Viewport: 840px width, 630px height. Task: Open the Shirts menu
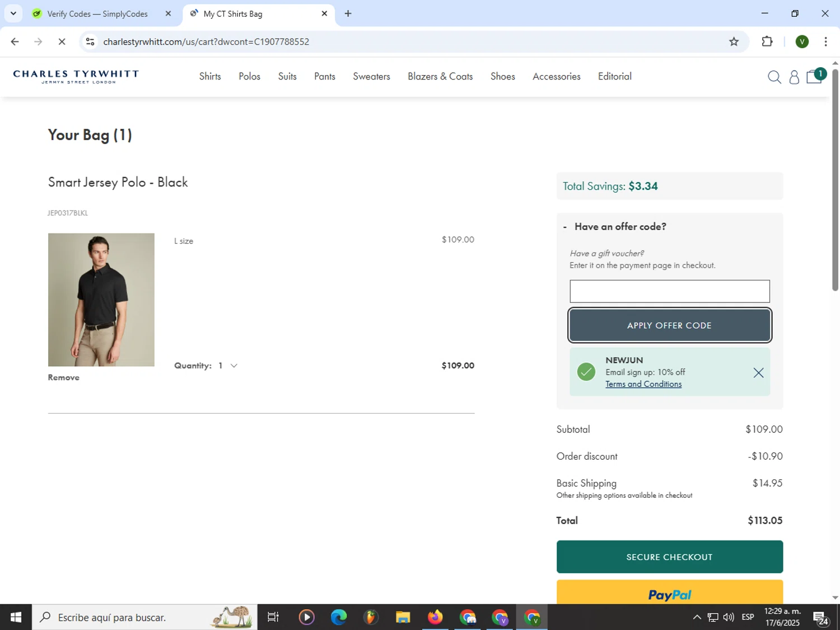(x=210, y=76)
